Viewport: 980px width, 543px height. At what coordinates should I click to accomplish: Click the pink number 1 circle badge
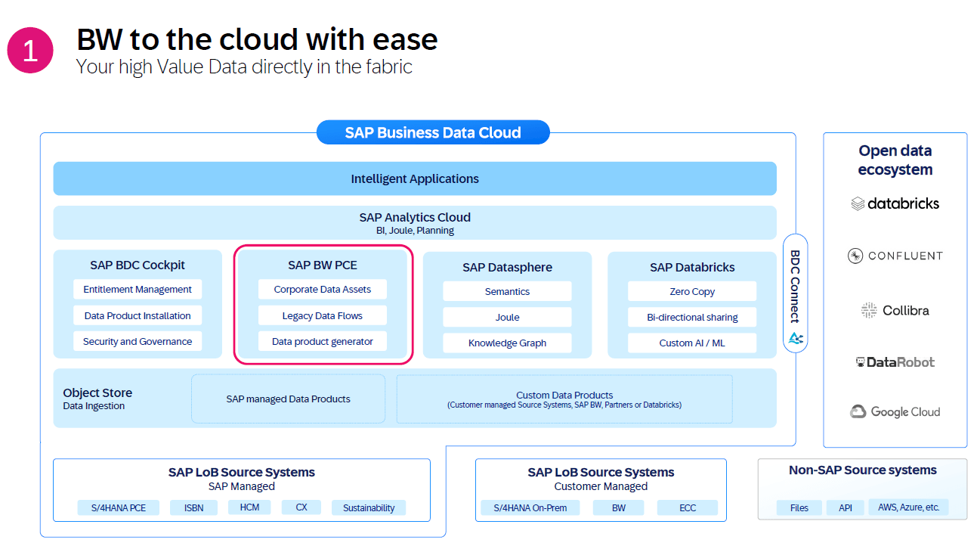[x=30, y=51]
